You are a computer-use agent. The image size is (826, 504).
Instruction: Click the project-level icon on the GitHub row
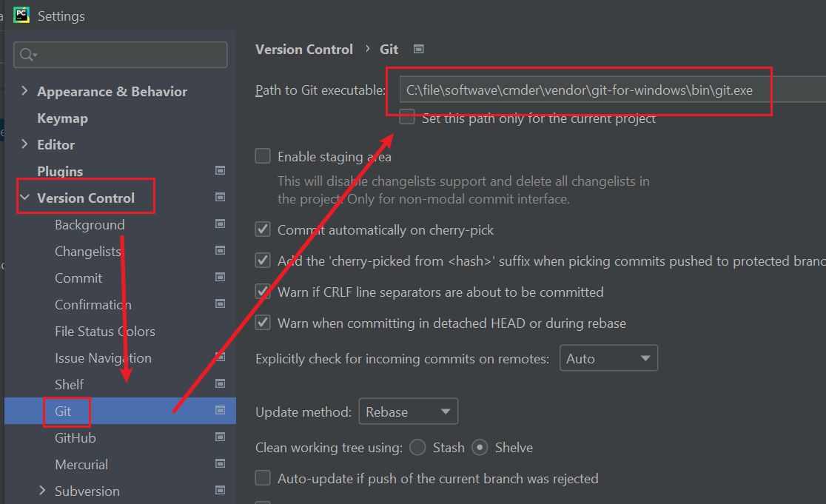[x=221, y=437]
